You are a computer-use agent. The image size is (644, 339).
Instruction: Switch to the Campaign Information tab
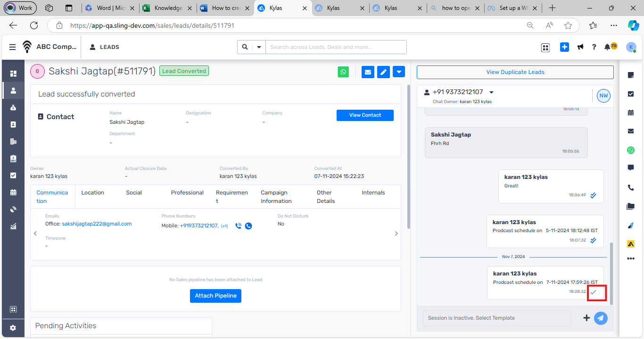(276, 197)
